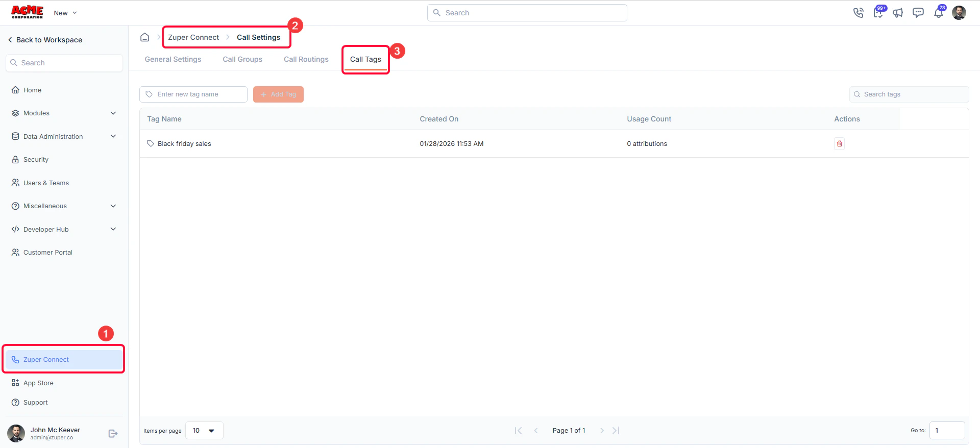Go to the first page of tags

pyautogui.click(x=518, y=431)
